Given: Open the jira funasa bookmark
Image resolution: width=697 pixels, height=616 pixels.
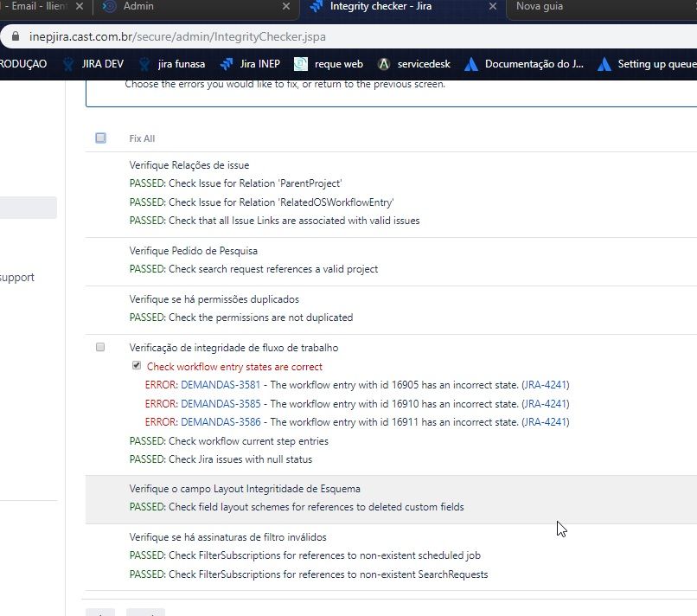Looking at the screenshot, I should tap(172, 64).
